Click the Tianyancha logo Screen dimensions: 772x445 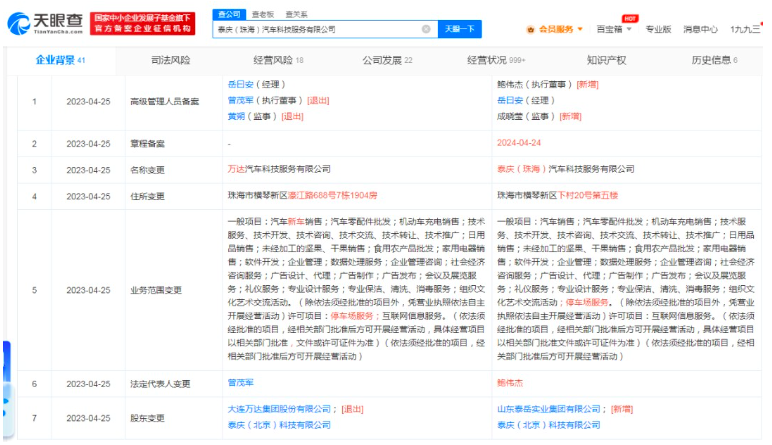click(45, 23)
